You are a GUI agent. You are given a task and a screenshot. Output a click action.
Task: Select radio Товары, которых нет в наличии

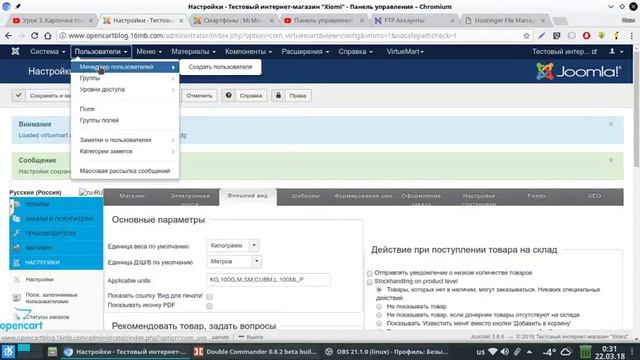379,290
